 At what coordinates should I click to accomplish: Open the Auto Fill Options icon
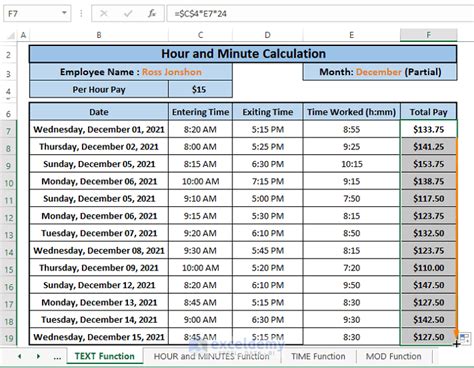(x=465, y=338)
